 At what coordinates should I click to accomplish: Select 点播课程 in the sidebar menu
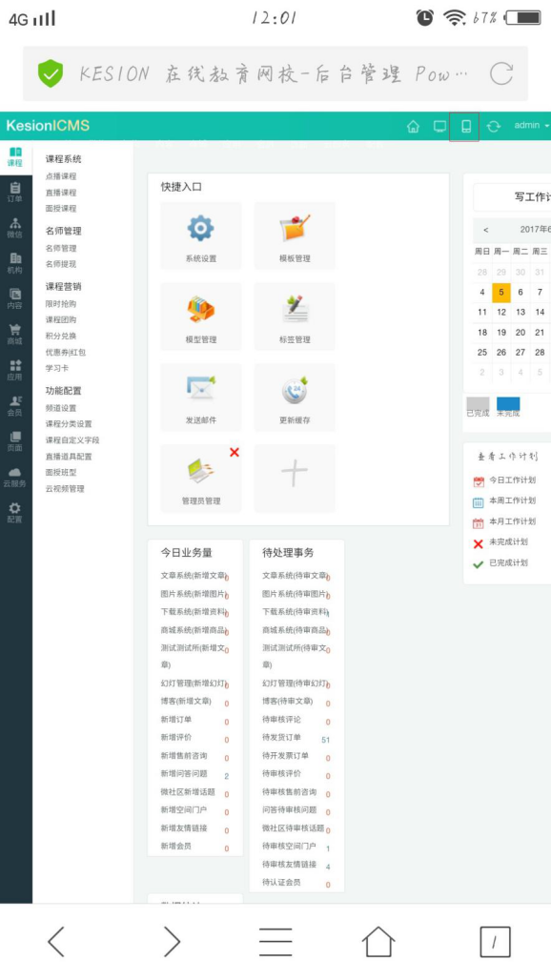[61, 176]
